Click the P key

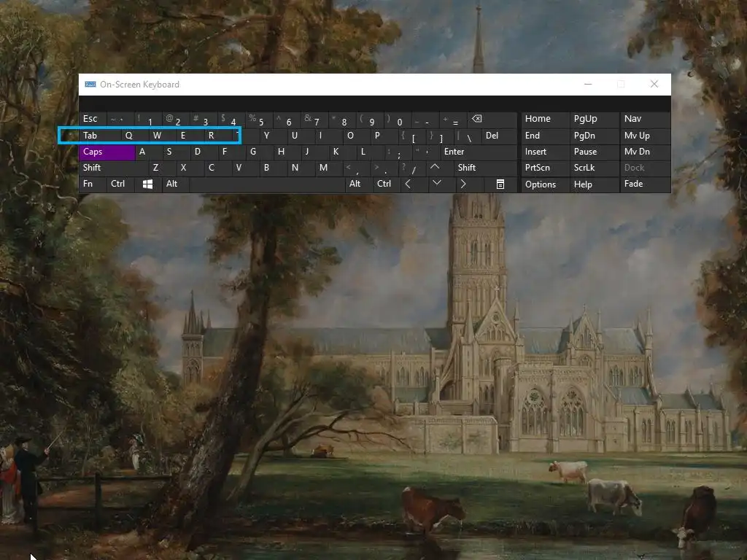tap(384, 136)
